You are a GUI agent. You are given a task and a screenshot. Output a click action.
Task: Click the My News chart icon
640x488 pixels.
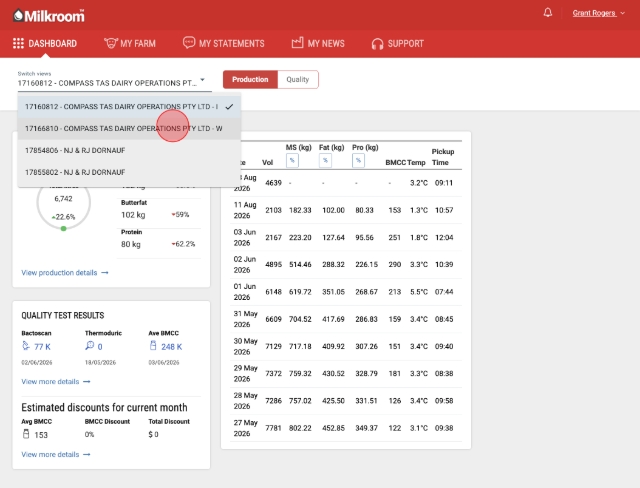[x=298, y=43]
